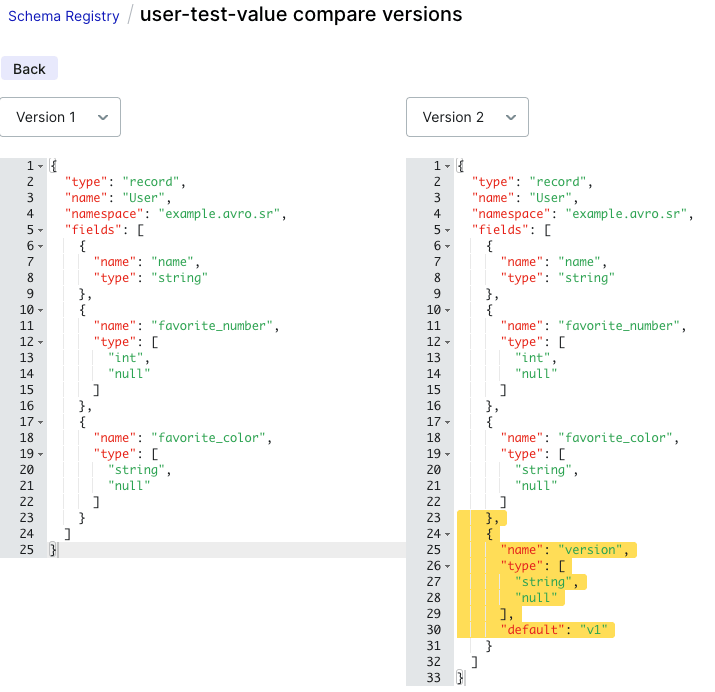
Task: Collapse line 26 fold arrow in right editor
Action: 447,566
